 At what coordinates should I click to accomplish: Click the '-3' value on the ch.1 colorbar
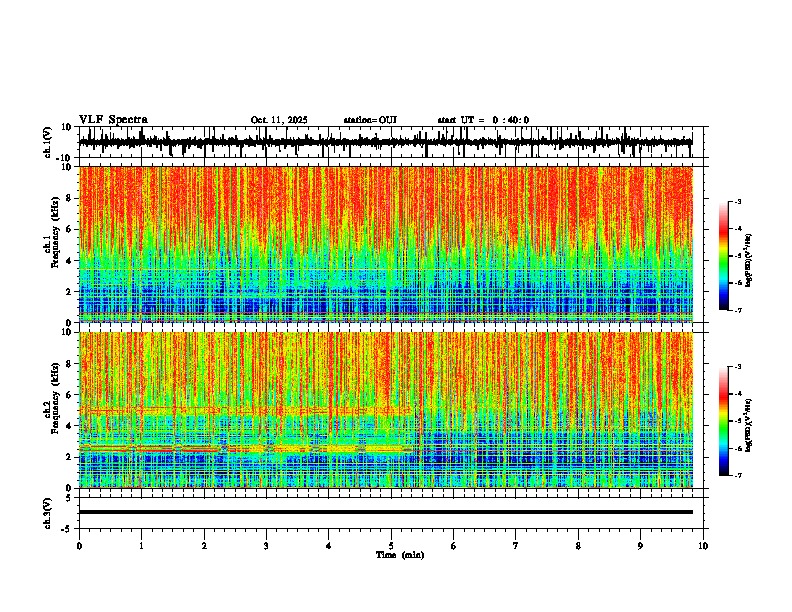pyautogui.click(x=737, y=201)
